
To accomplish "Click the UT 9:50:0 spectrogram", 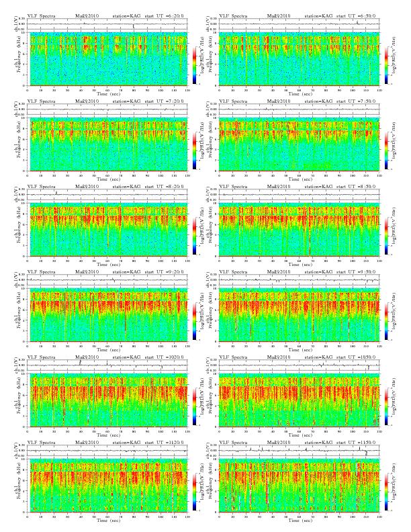I will point(299,315).
